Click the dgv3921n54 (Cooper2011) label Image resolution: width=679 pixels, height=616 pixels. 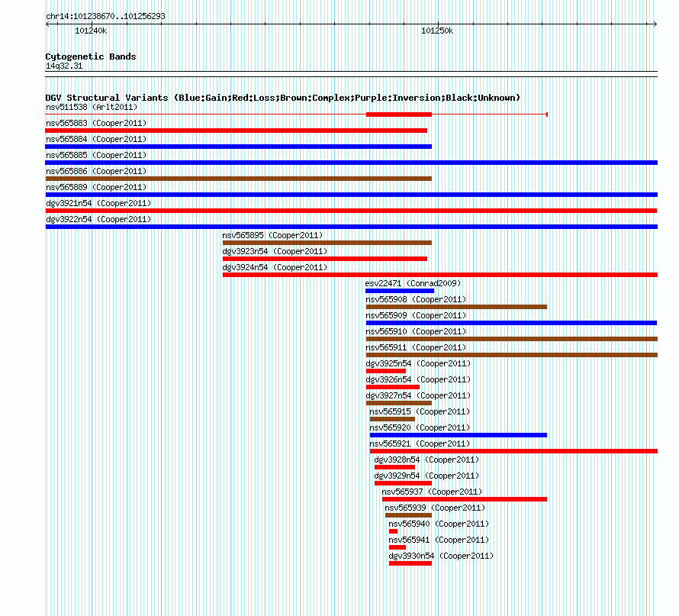click(x=98, y=203)
